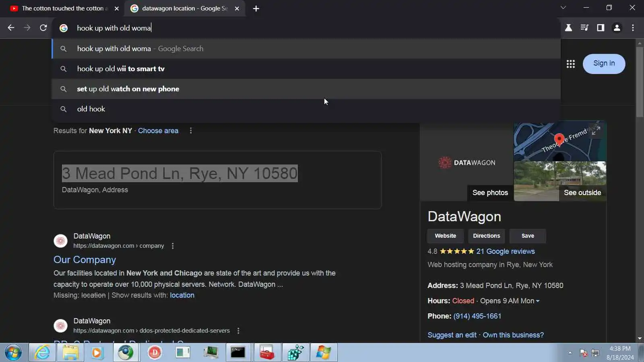Open the Windows Start menu
The width and height of the screenshot is (644, 362).
tap(13, 353)
